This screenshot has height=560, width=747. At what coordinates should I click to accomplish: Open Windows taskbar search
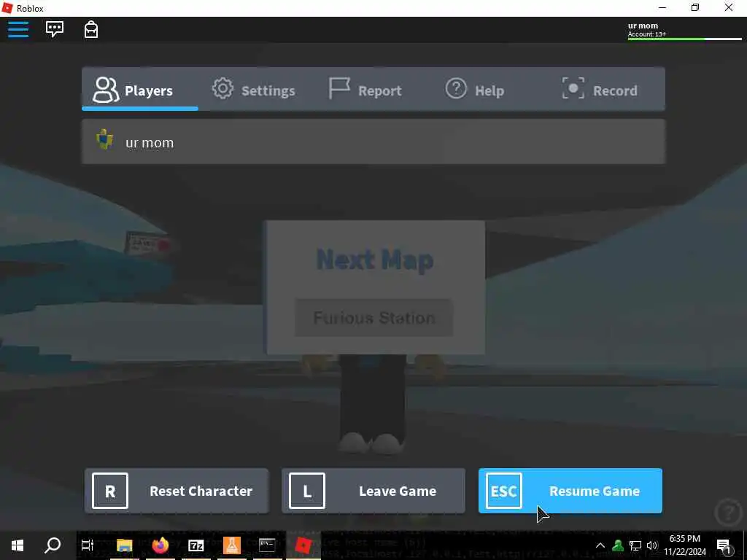pos(53,545)
